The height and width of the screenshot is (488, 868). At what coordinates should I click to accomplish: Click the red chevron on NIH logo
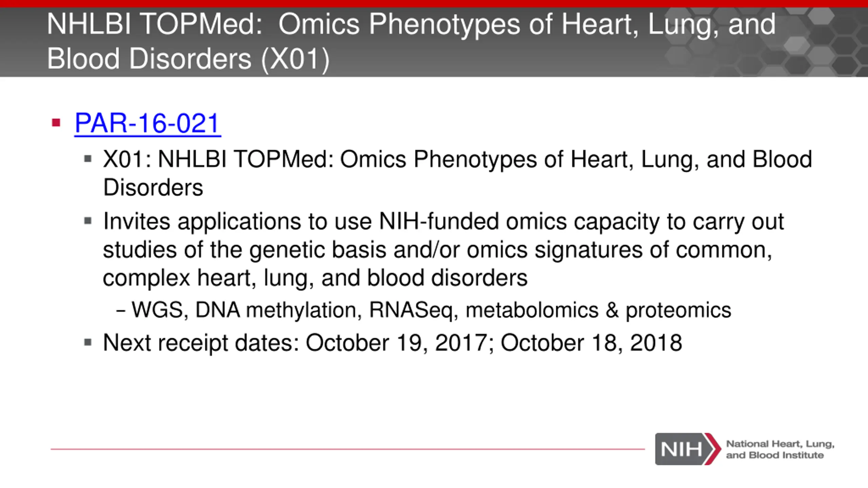point(713,449)
